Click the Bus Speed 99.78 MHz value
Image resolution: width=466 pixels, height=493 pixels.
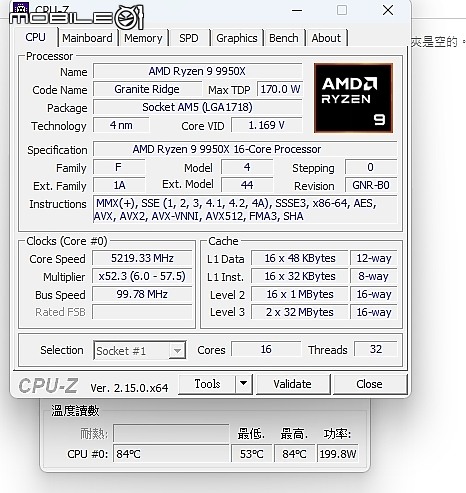pos(142,294)
